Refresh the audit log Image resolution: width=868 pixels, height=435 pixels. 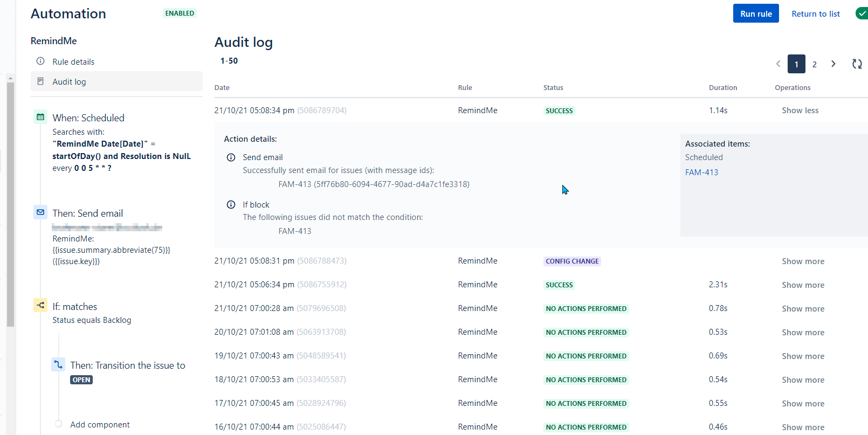[857, 64]
